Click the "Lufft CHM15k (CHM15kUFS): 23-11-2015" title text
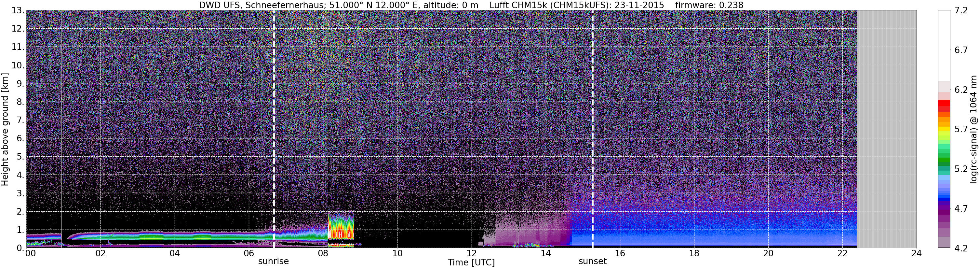This screenshot has width=980, height=269. [577, 5]
